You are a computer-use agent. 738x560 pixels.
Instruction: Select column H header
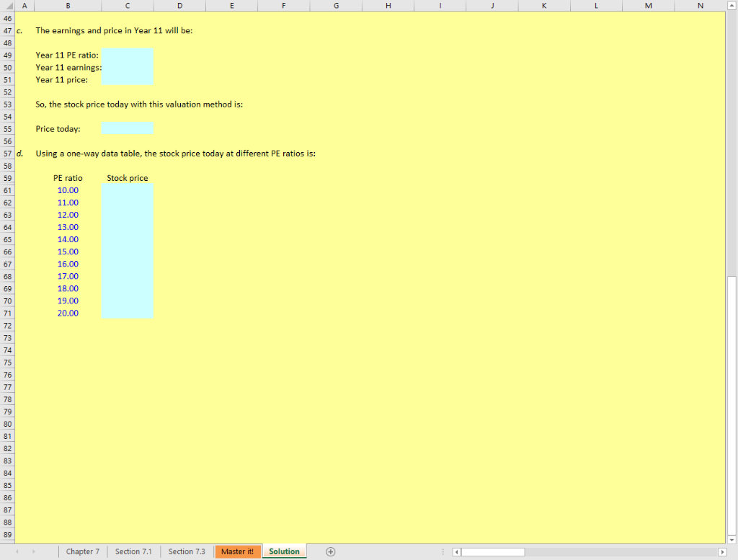pos(388,6)
